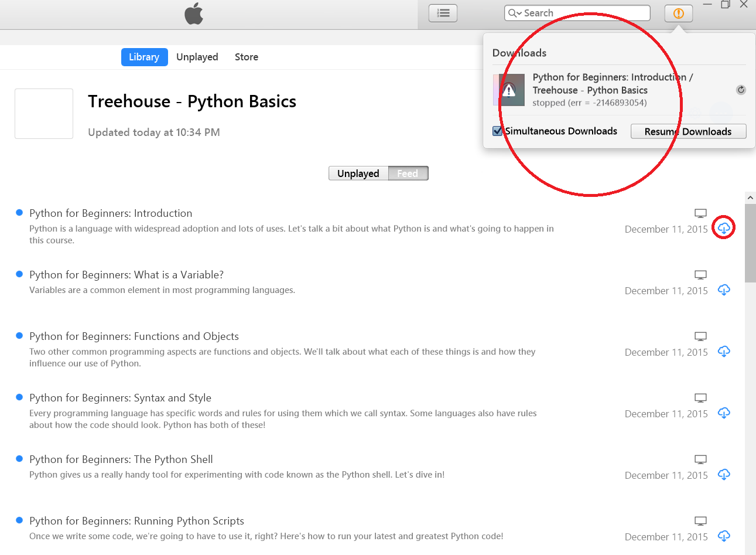Click the Running Python Scripts description text
This screenshot has width=756, height=555.
[266, 536]
